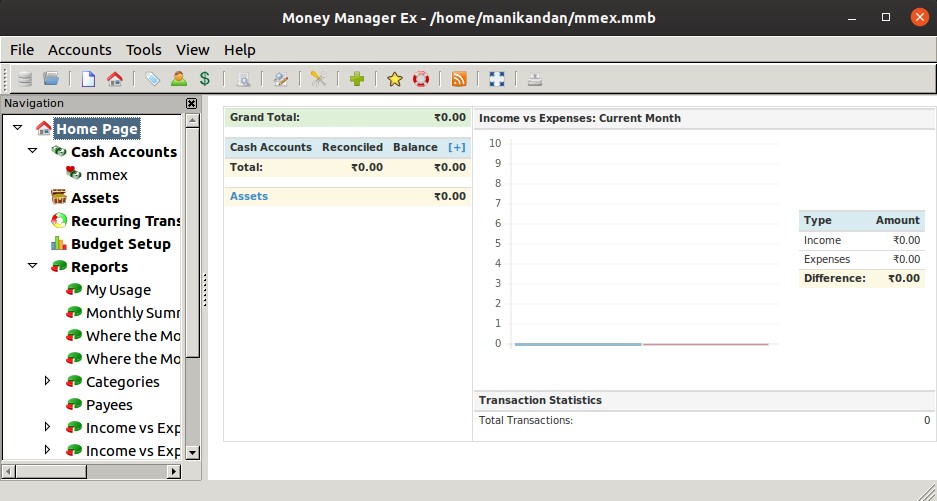This screenshot has width=937, height=501.
Task: Open the View menu
Action: tap(192, 50)
